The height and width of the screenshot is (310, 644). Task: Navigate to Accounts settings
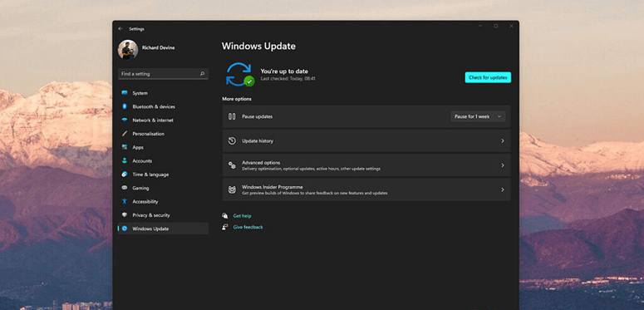(x=163, y=161)
